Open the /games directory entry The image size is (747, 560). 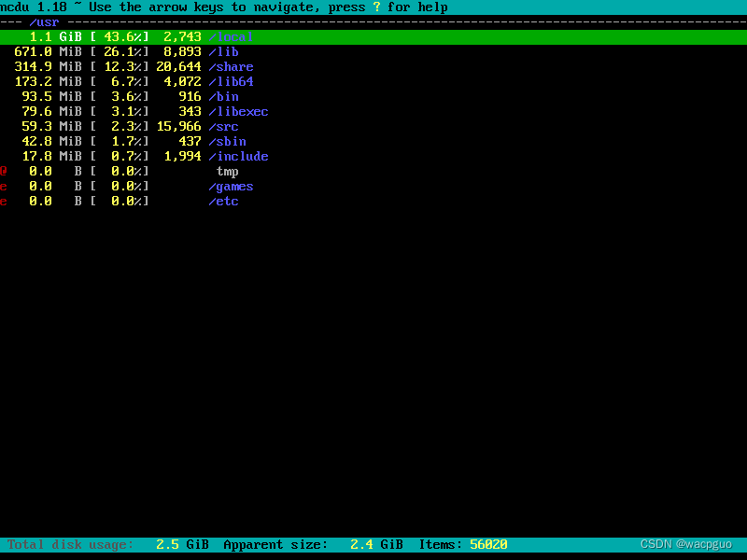point(231,186)
